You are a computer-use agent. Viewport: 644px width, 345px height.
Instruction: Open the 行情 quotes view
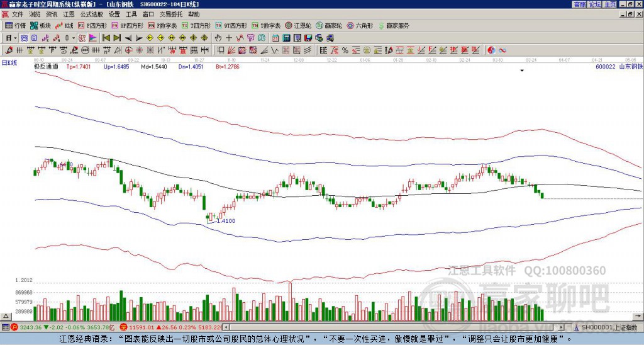[x=15, y=25]
